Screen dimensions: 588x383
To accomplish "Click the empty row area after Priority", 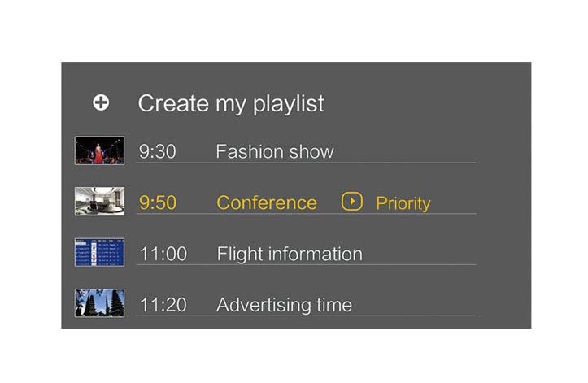I will tap(454, 203).
